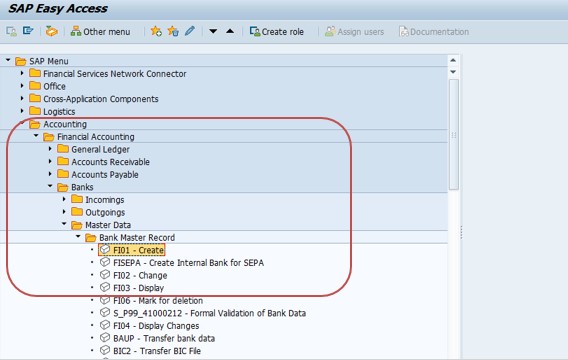Image resolution: width=568 pixels, height=360 pixels.
Task: Click Add to Favorites star icon
Action: pyautogui.click(x=156, y=32)
